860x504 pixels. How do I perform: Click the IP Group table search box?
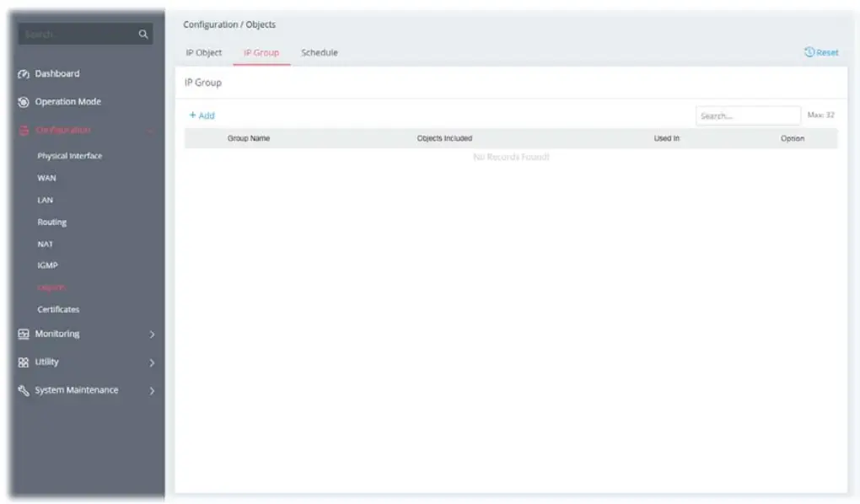tap(748, 115)
